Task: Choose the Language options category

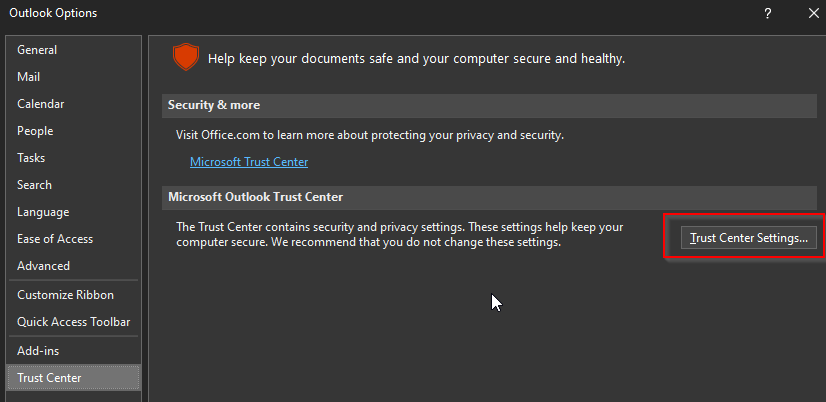Action: tap(43, 212)
